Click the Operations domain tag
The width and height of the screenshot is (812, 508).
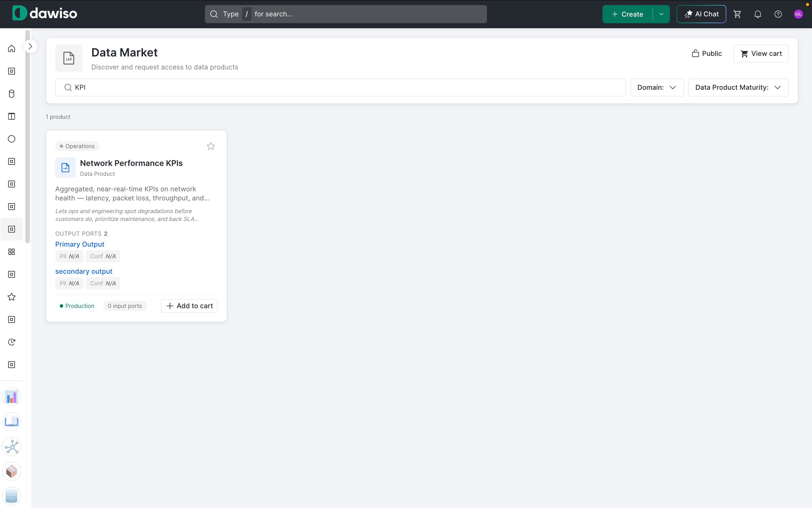(77, 146)
